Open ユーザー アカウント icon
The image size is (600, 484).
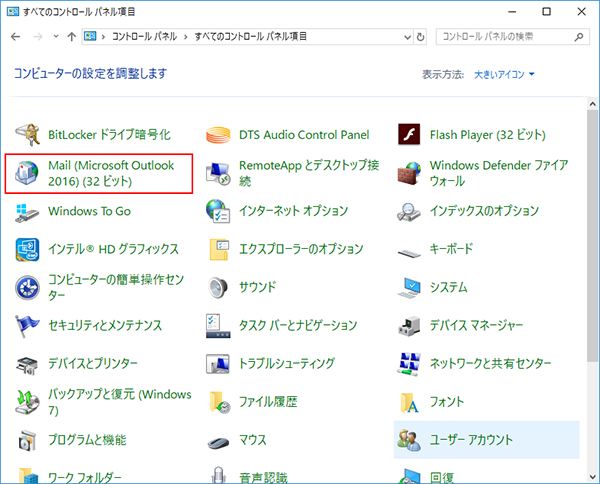tap(408, 439)
